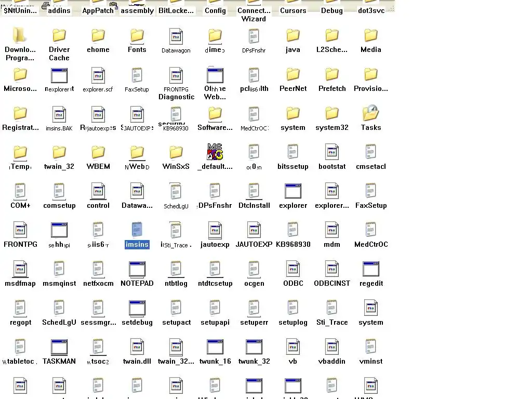Click the "Microso..." folder name
532x399 pixels.
(x=20, y=88)
